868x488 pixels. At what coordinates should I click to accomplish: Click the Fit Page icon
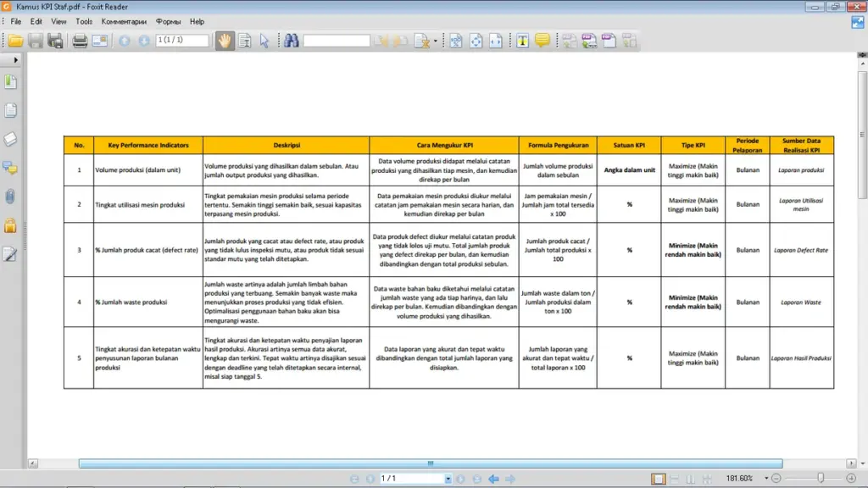pyautogui.click(x=476, y=41)
